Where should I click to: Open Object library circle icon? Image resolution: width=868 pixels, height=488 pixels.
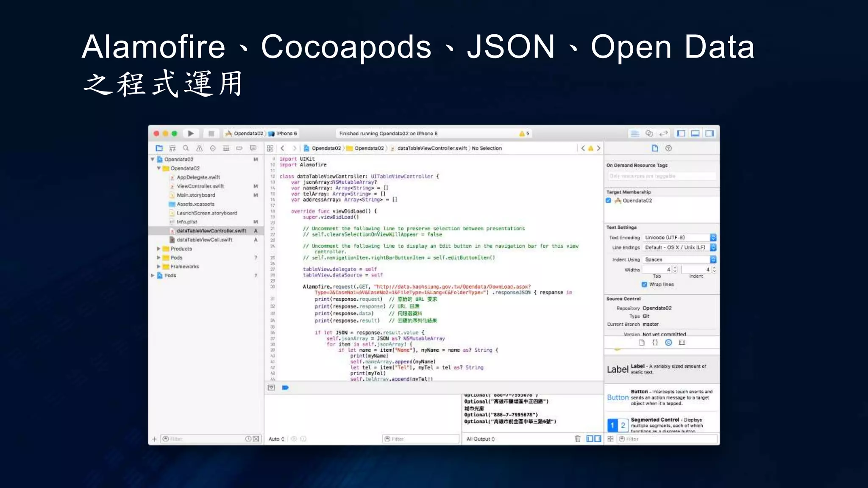coord(668,343)
